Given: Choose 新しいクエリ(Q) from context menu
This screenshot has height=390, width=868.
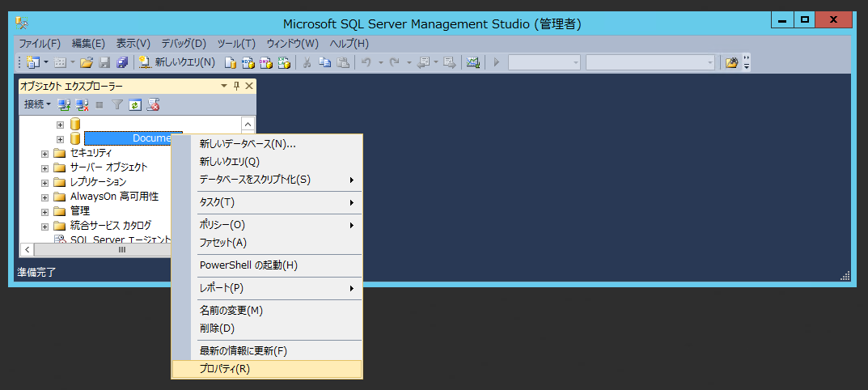Looking at the screenshot, I should tap(267, 162).
